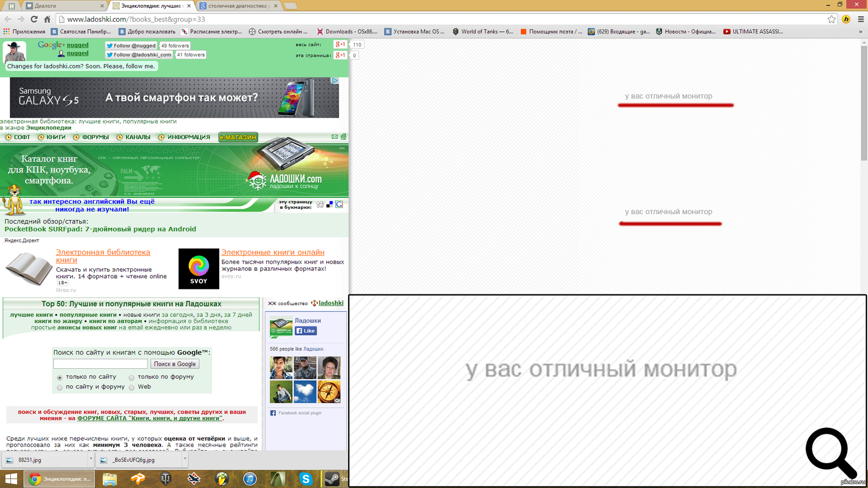Open iTunes from the taskbar
The width and height of the screenshot is (868, 488).
coord(250,479)
